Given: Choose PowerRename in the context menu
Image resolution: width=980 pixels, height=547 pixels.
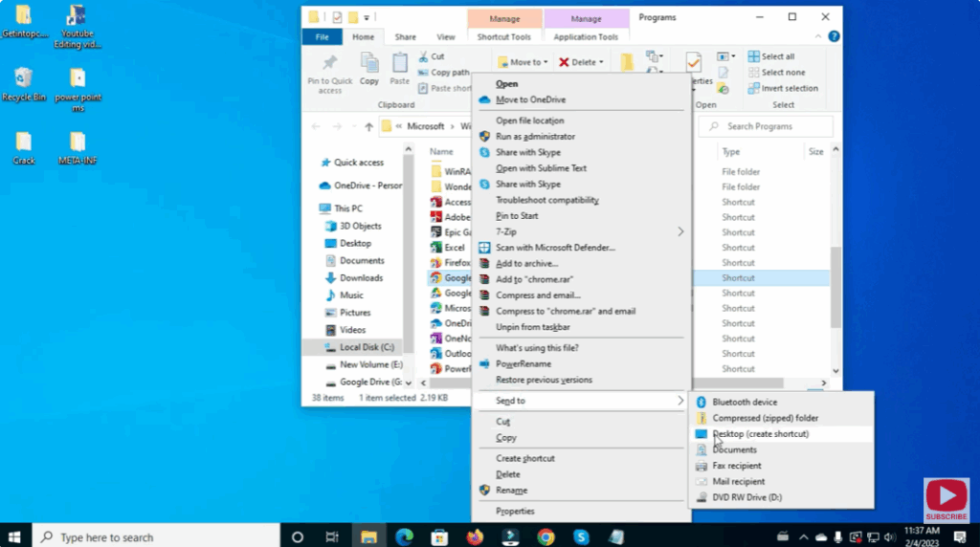Looking at the screenshot, I should click(523, 364).
